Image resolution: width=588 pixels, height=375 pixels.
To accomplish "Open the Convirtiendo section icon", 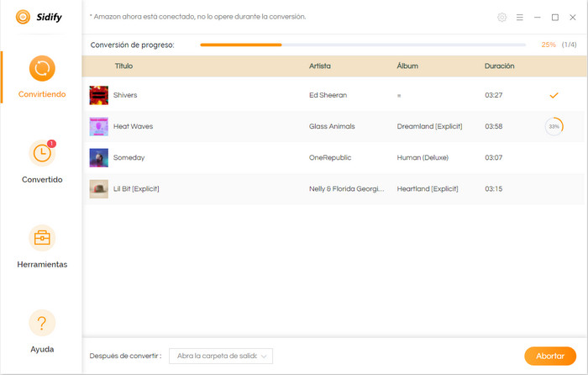I will pyautogui.click(x=42, y=68).
